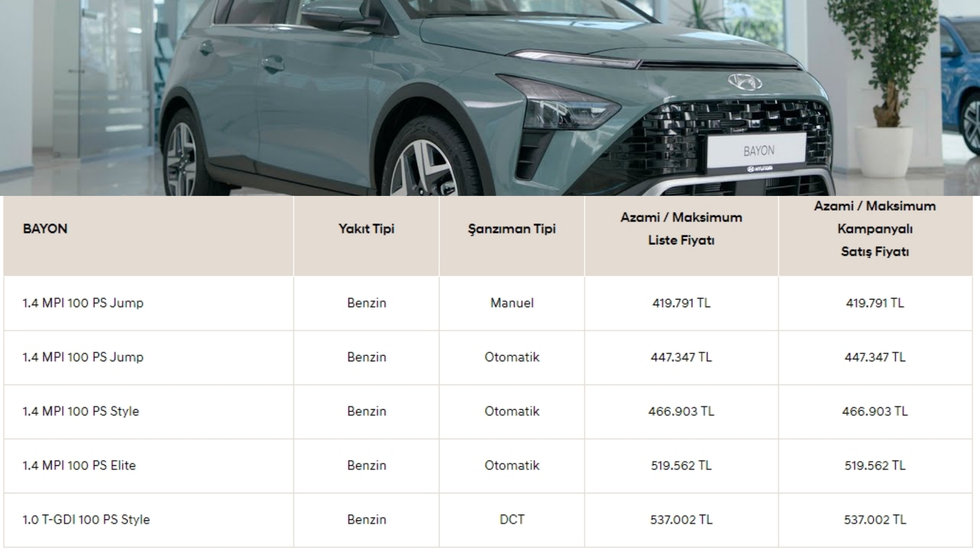980x551 pixels.
Task: Click the Şanzıman Tipi column header
Action: click(512, 229)
